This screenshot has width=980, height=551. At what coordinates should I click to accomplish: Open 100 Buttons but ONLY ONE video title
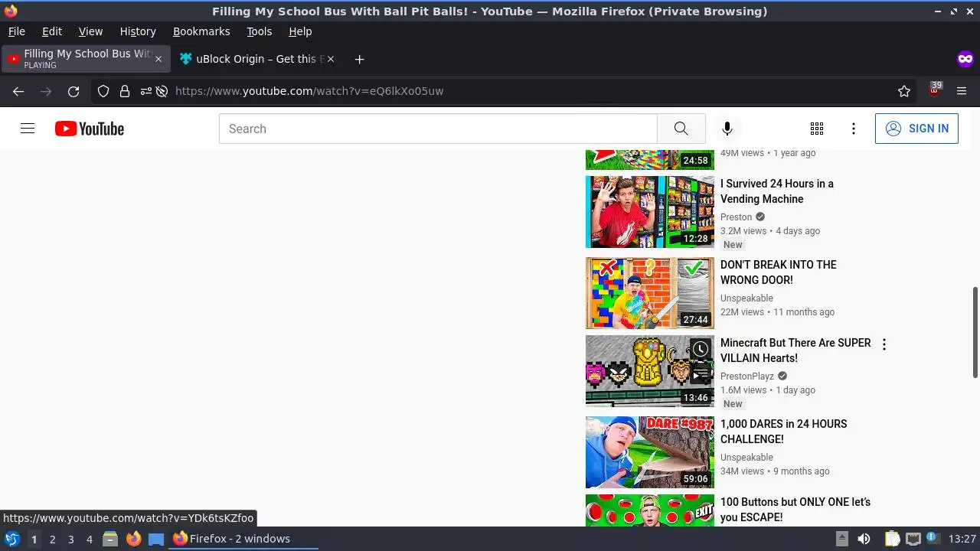[795, 510]
